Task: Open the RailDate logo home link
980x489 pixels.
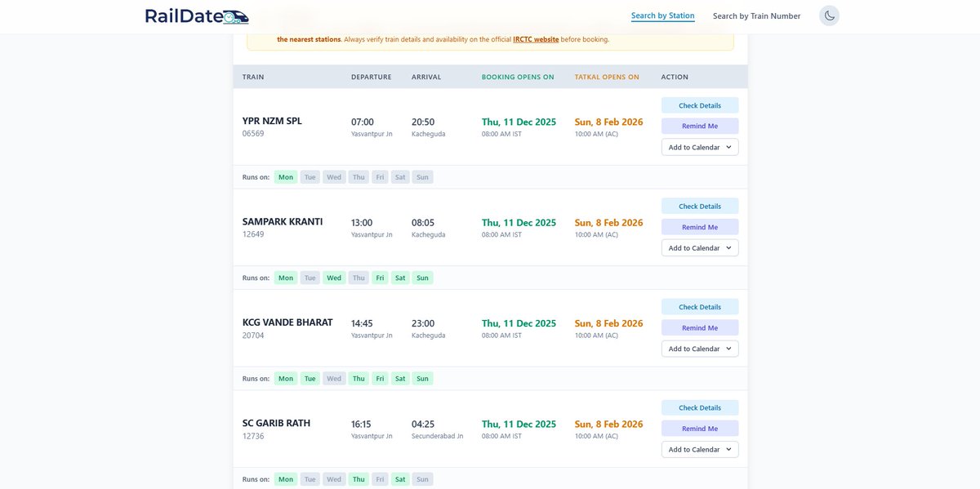Action: point(197,16)
